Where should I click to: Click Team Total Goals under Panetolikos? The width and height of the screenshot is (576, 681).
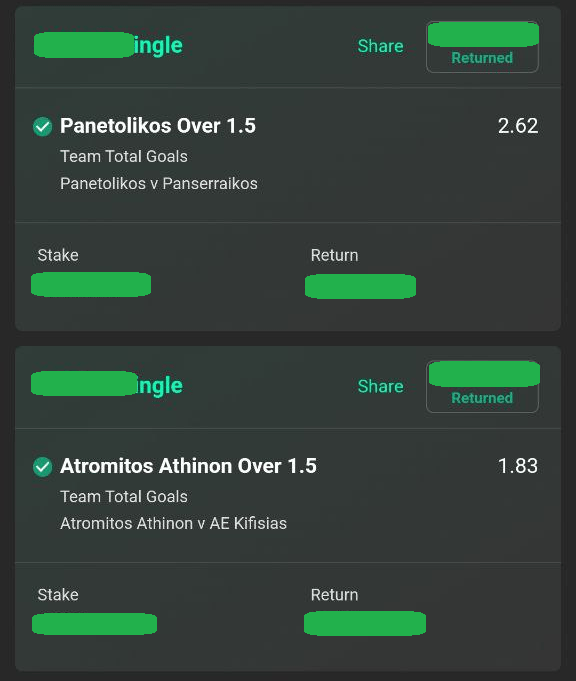[x=124, y=156]
